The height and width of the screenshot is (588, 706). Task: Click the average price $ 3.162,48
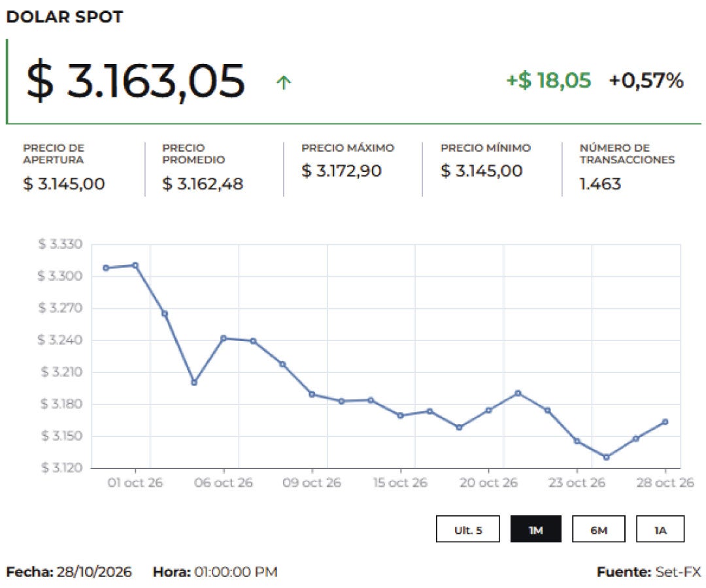pyautogui.click(x=203, y=184)
